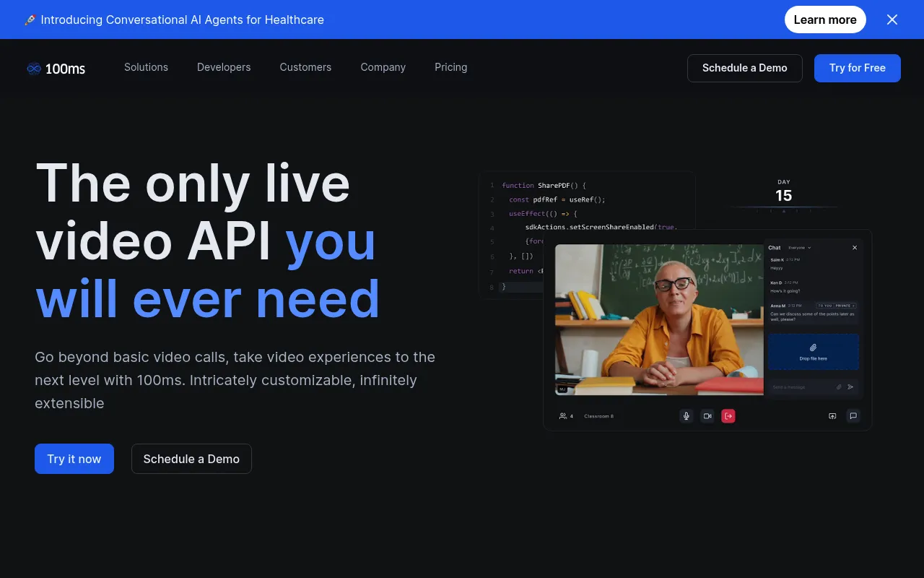The width and height of the screenshot is (924, 578).
Task: Leave the call with the red exit icon
Action: (x=728, y=416)
